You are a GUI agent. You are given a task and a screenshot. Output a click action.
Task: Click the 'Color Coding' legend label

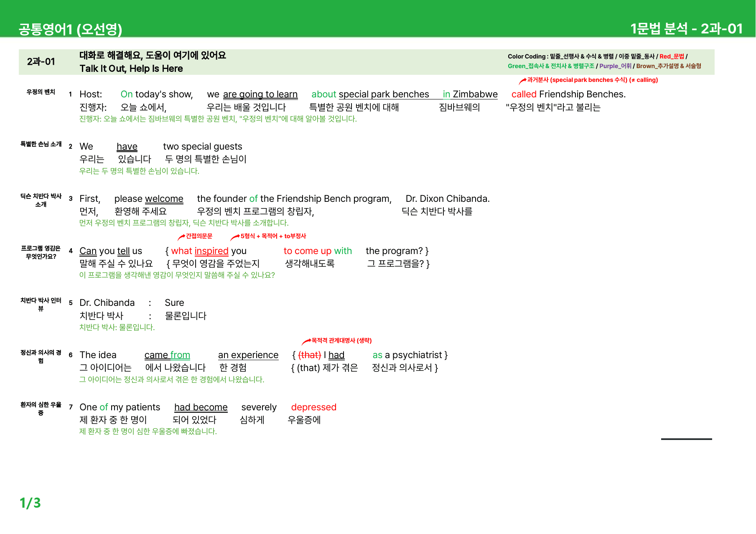(x=527, y=56)
